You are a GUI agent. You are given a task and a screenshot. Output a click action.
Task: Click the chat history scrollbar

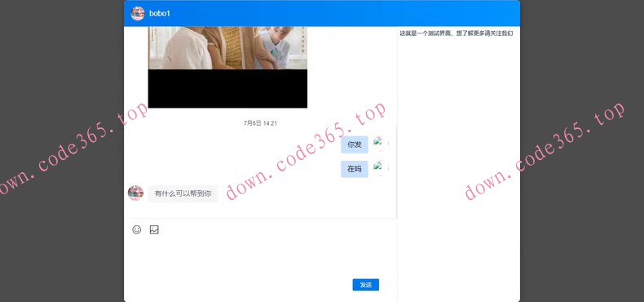point(396,172)
